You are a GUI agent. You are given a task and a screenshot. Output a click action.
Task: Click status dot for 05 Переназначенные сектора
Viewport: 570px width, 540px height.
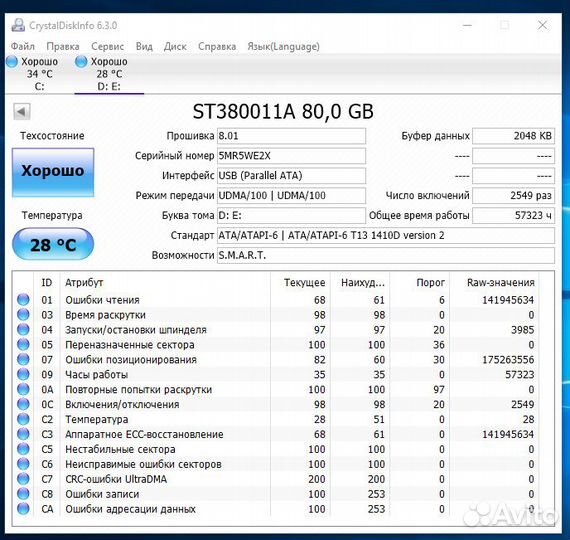pyautogui.click(x=23, y=344)
